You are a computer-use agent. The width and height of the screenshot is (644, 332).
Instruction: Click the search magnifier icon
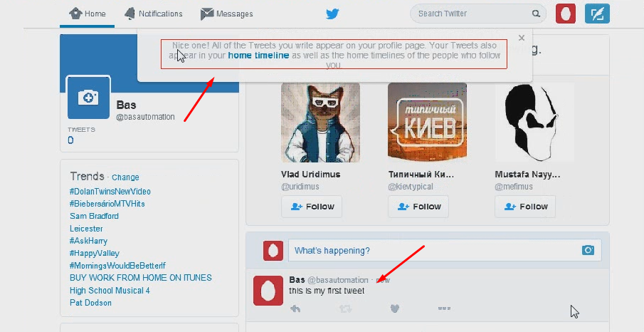536,14
